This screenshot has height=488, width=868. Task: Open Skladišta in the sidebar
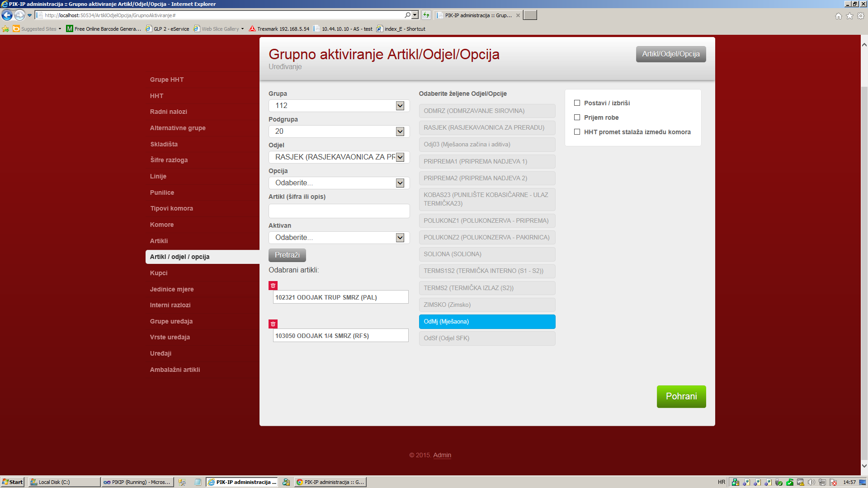(x=164, y=144)
